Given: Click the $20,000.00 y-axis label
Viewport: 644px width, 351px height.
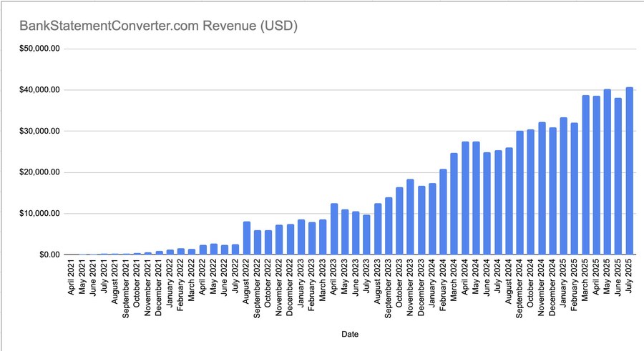Looking at the screenshot, I should point(39,172).
